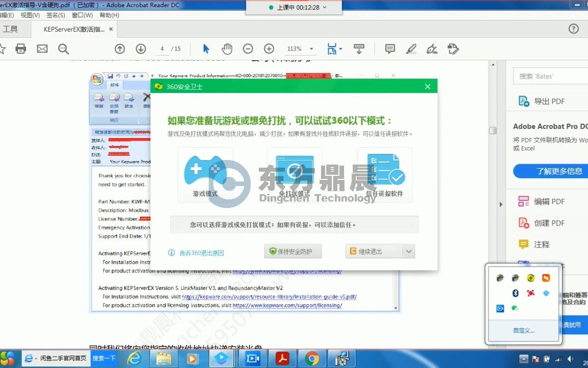This screenshot has height=368, width=588.
Task: Zoom in using the plus icon
Action: point(269,49)
